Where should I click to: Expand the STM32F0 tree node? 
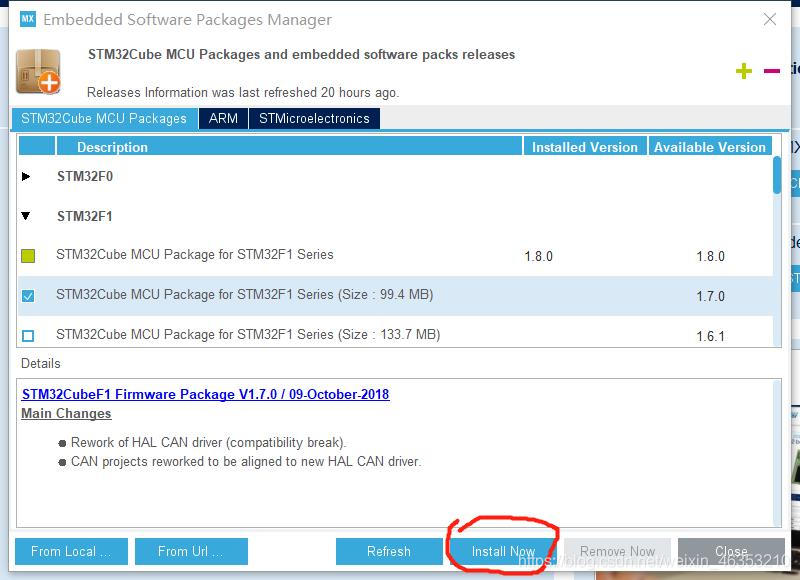(26, 176)
